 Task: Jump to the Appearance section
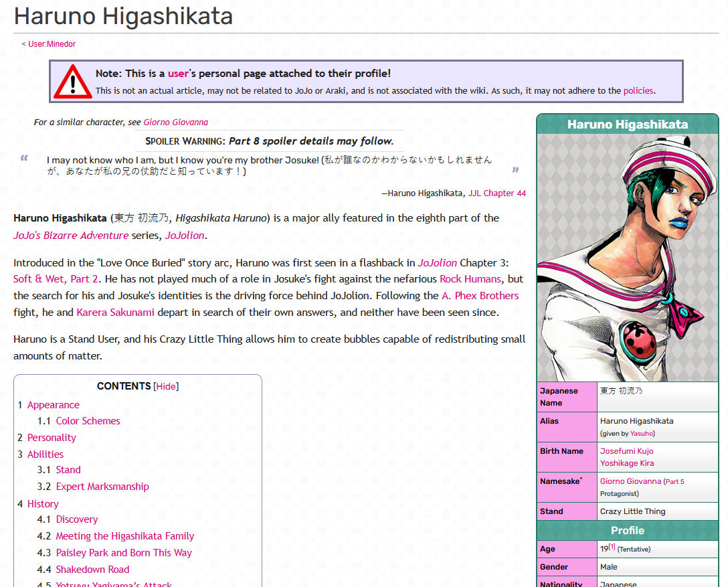pyautogui.click(x=53, y=405)
